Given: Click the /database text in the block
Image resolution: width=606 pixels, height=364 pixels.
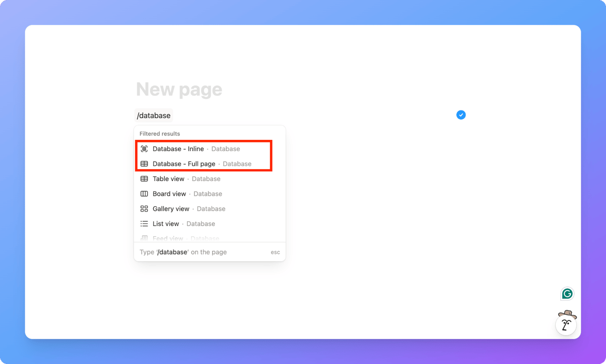Looking at the screenshot, I should click(153, 115).
